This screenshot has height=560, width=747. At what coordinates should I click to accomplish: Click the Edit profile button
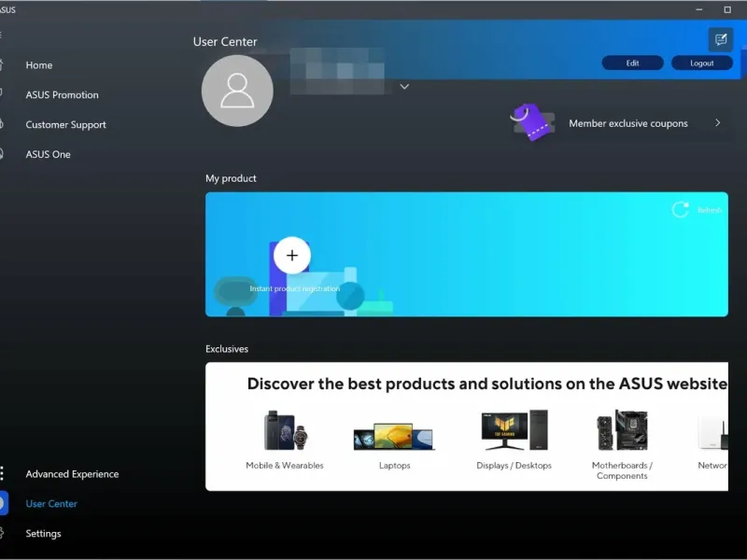coord(632,63)
